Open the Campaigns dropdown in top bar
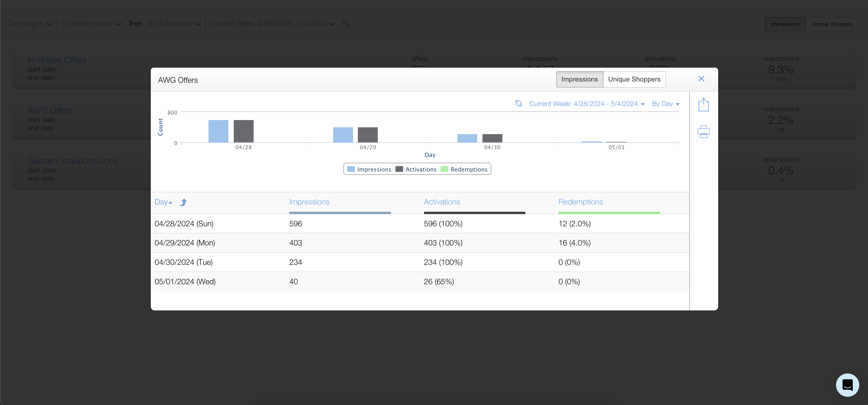868x405 pixels. tap(29, 24)
